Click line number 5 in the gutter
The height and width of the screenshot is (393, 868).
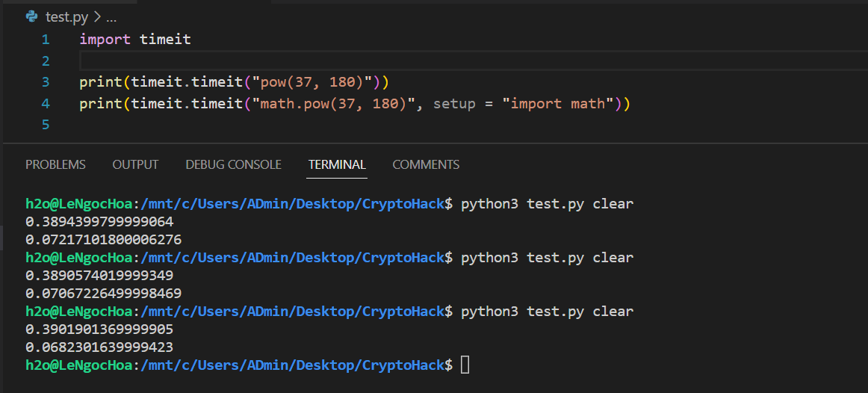[x=46, y=125]
